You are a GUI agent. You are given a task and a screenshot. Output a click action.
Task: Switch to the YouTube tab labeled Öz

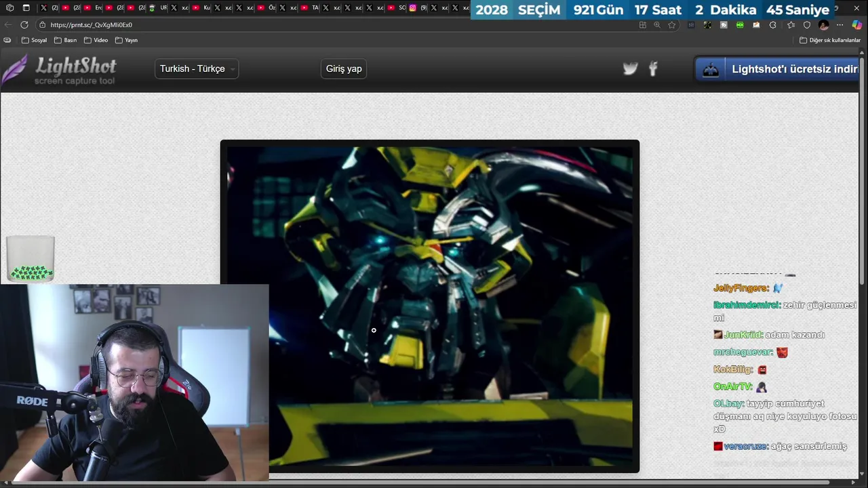click(267, 7)
